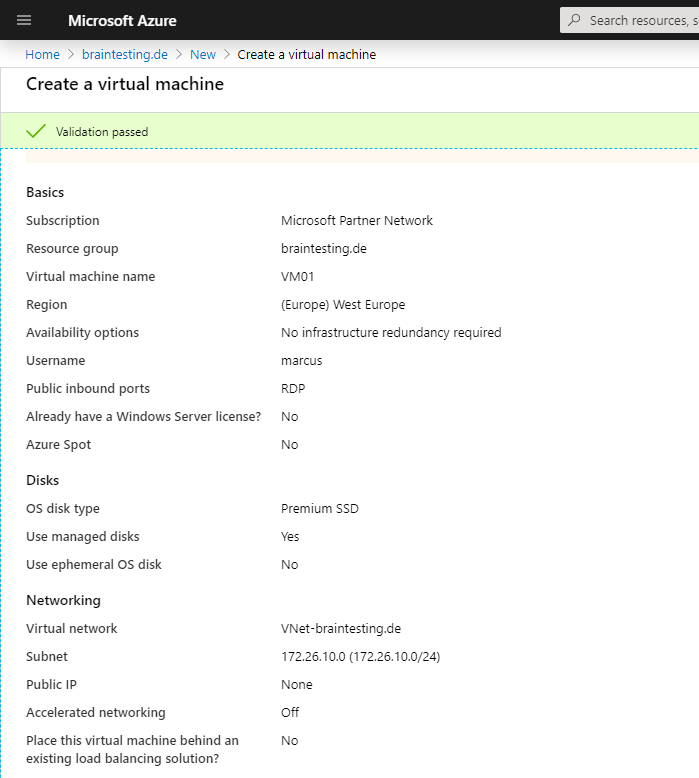Click the Create a virtual machine heading
The width and height of the screenshot is (699, 778).
125,84
